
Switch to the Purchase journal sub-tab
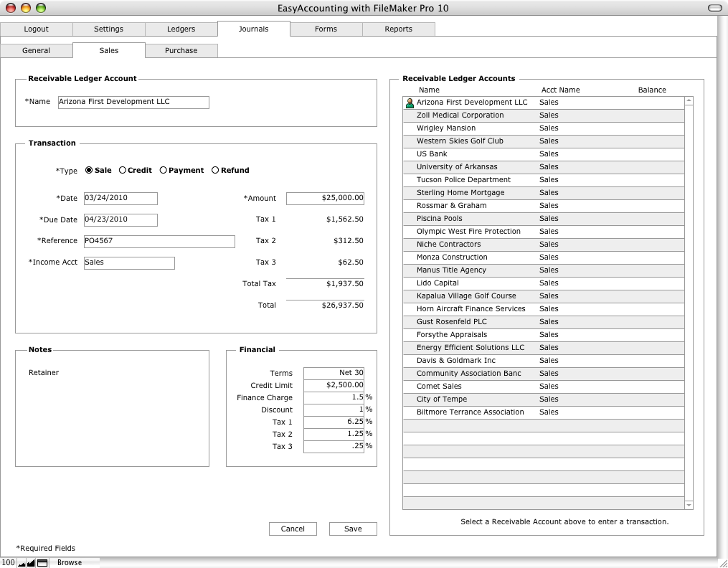pyautogui.click(x=181, y=51)
